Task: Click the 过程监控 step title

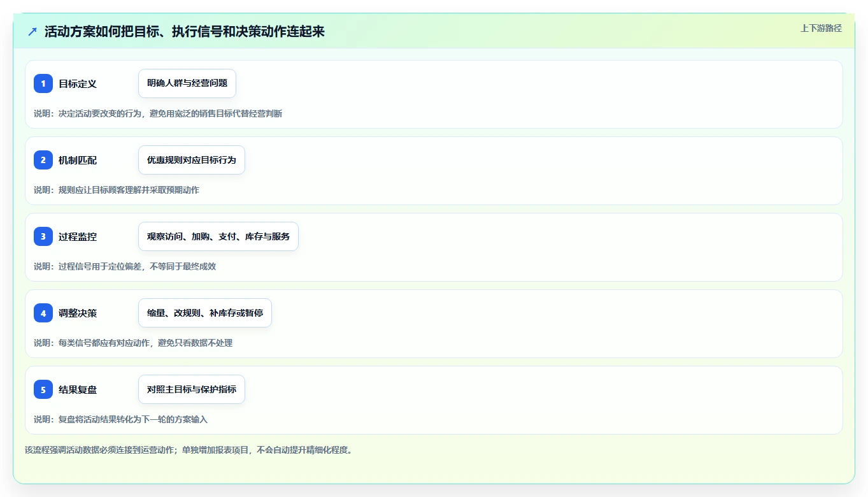Action: click(78, 236)
